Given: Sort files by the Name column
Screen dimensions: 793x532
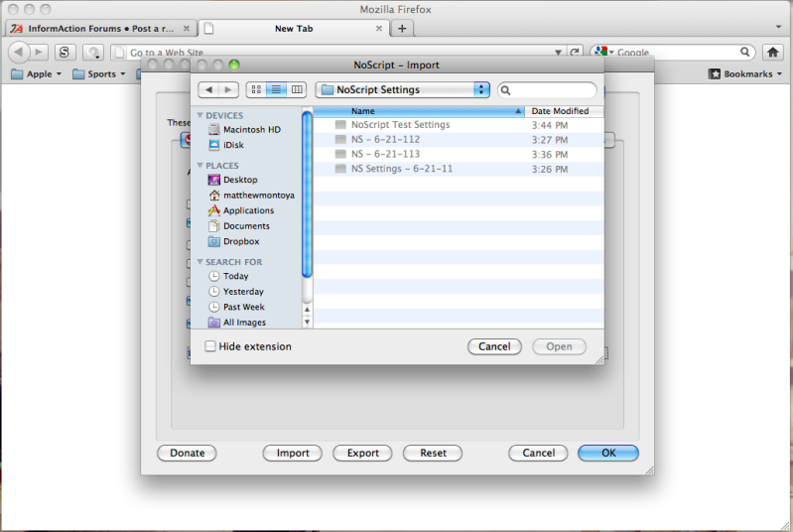Looking at the screenshot, I should pyautogui.click(x=419, y=111).
